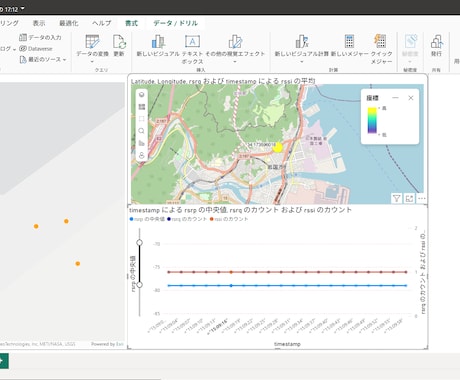The image size is (460, 380).
Task: Switch to the 書式 ribbon tab
Action: tap(131, 23)
